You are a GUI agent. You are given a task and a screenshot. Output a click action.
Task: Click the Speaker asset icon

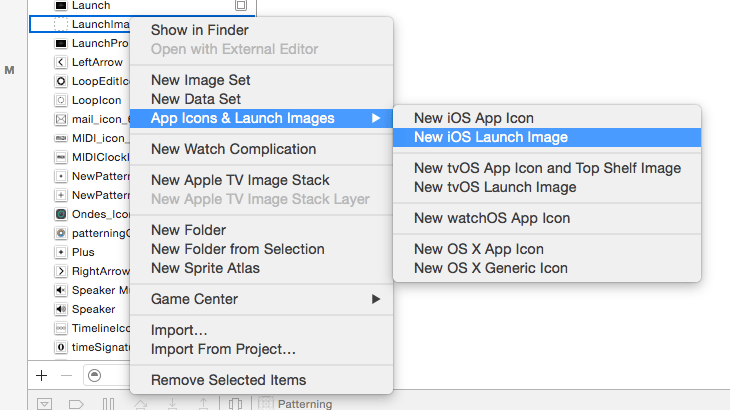tap(61, 309)
